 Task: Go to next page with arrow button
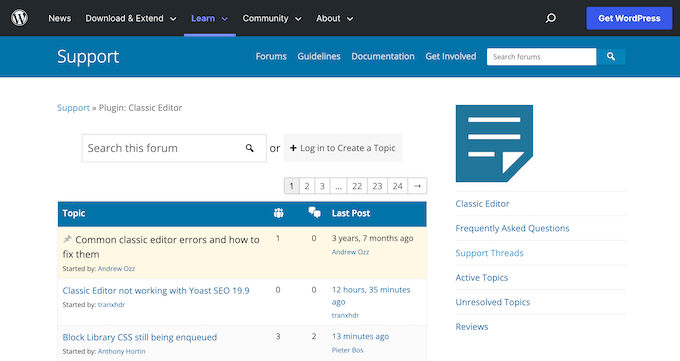click(x=417, y=186)
